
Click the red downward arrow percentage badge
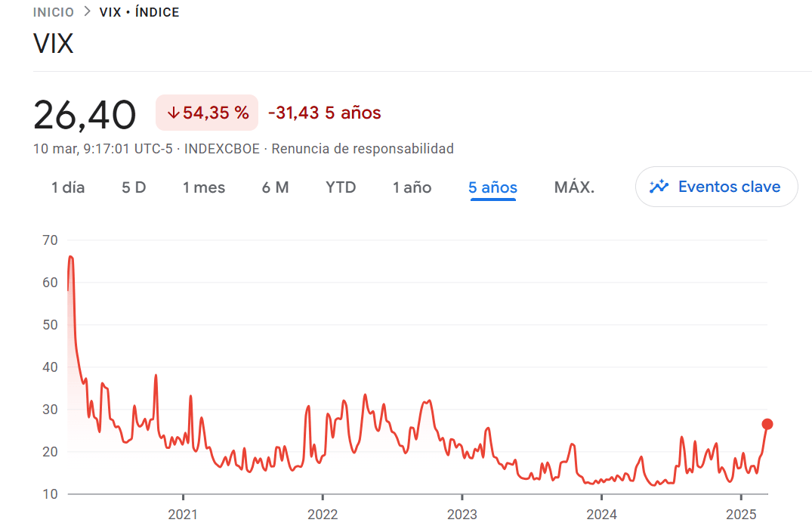(206, 112)
